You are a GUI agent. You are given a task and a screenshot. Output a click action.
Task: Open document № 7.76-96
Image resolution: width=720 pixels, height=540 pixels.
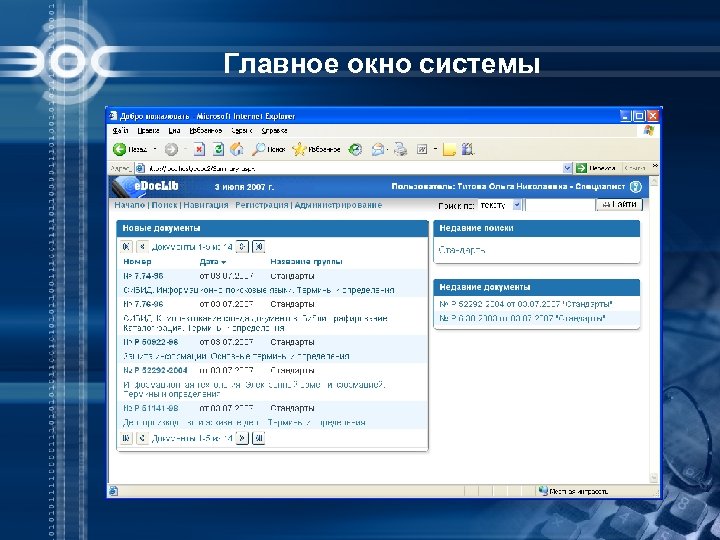coord(143,304)
